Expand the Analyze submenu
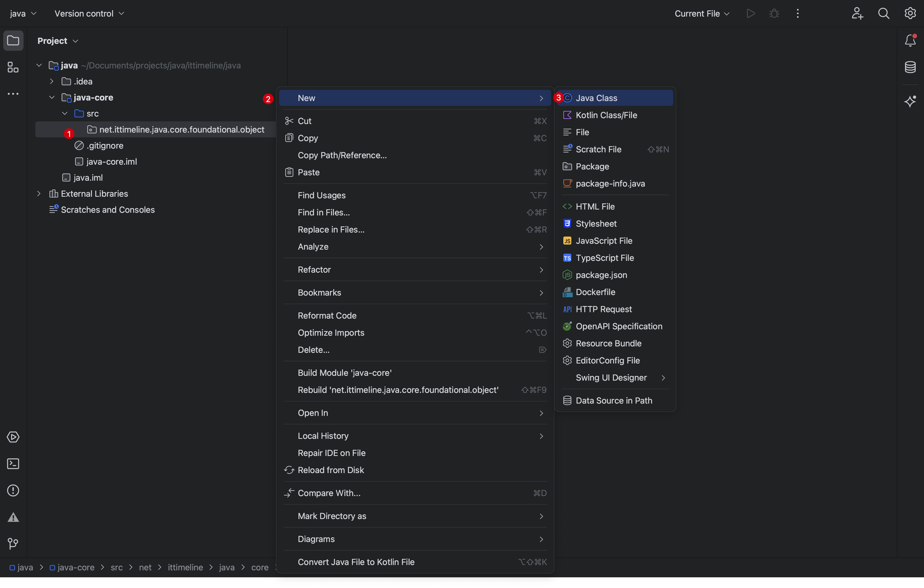Screen dimensions: 924x588 tap(415, 247)
